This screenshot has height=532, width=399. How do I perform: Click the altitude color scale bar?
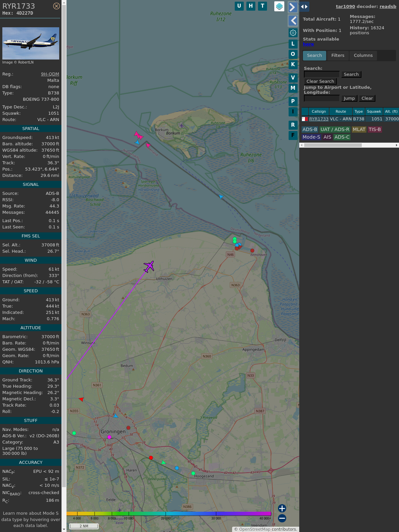169,514
